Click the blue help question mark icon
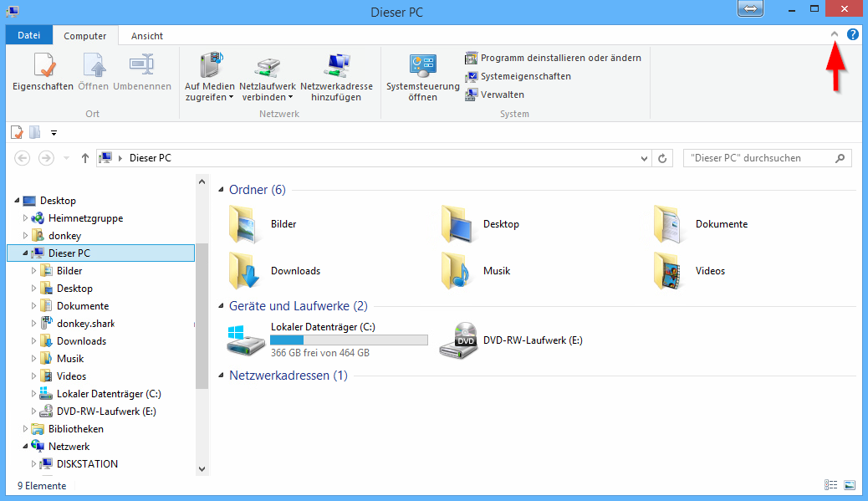 (x=852, y=35)
